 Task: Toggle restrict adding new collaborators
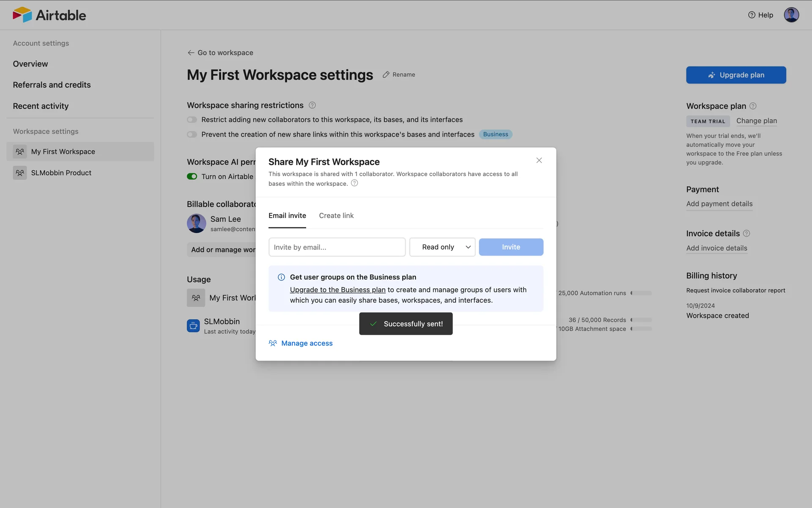coord(192,120)
